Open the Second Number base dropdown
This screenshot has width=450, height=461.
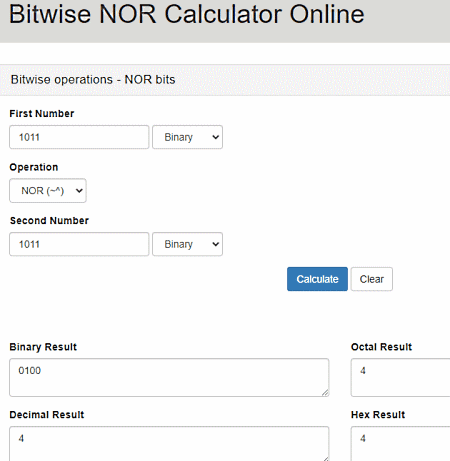pos(187,244)
